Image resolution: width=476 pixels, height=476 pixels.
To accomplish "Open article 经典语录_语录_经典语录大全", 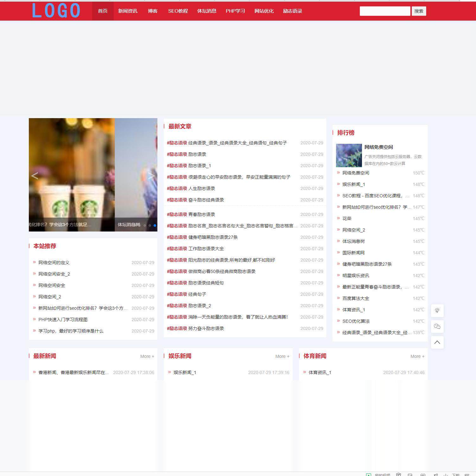I will click(238, 143).
